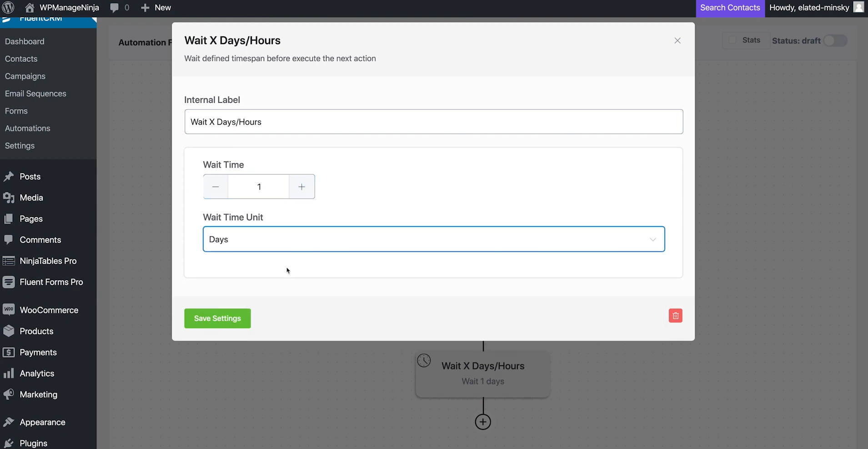Open Fluent Forms Pro via its icon

[x=9, y=282]
